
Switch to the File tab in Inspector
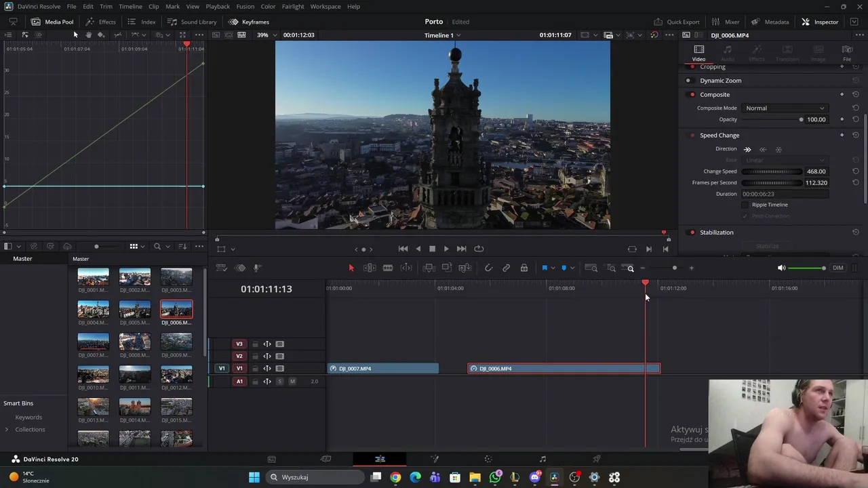(847, 54)
